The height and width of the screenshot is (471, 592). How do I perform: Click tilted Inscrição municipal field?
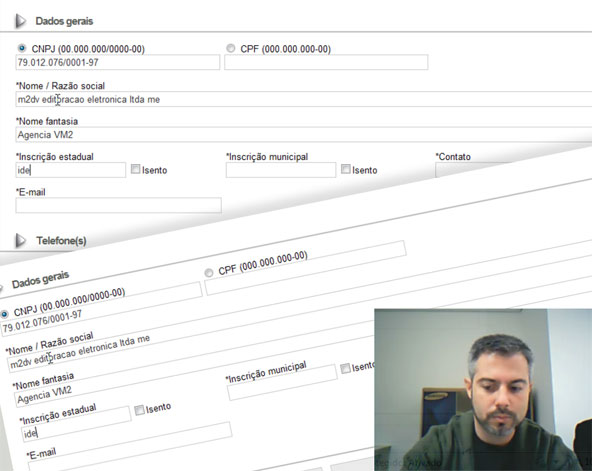pos(282,383)
